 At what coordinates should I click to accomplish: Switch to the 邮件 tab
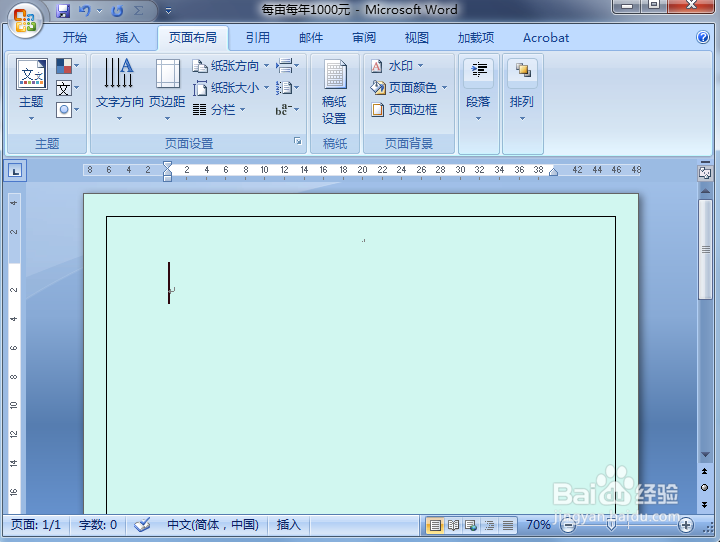coord(311,38)
